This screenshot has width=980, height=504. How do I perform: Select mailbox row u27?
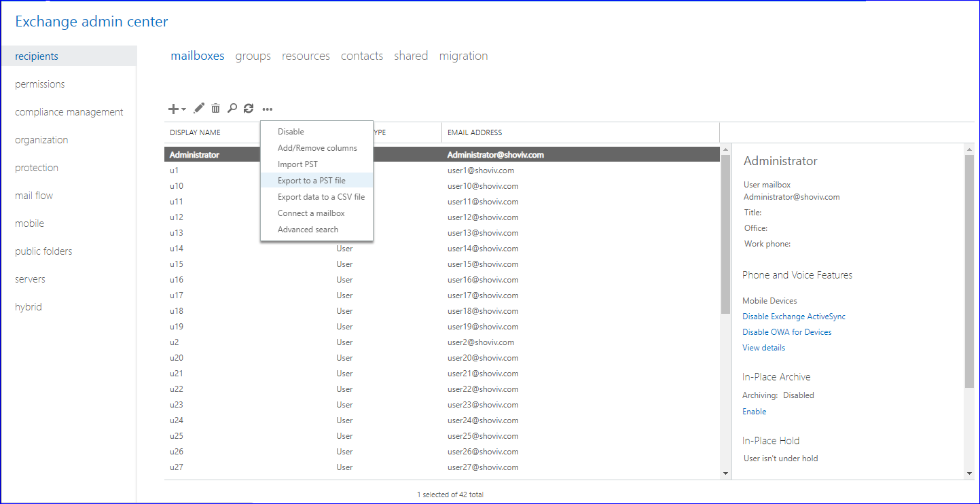click(442, 467)
